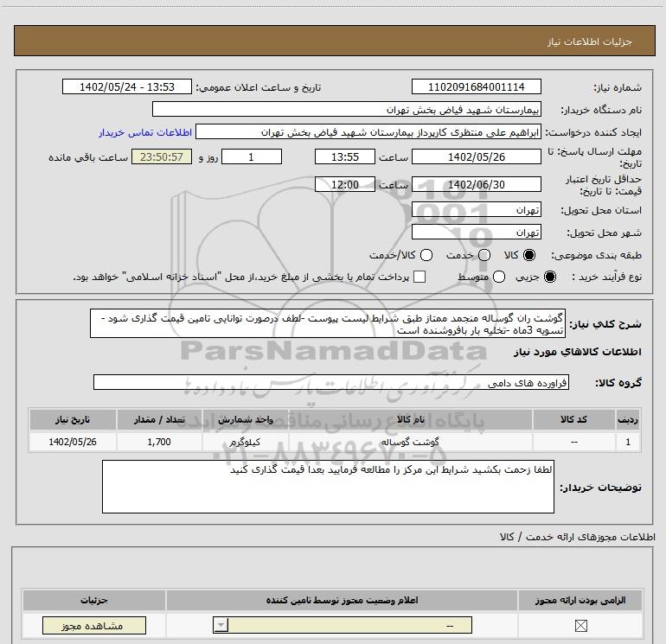Select the متوسط purchase type radio
Image resolution: width=666 pixels, height=644 pixels.
pyautogui.click(x=499, y=277)
